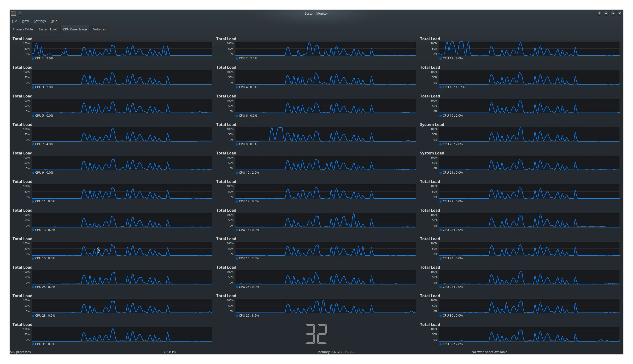This screenshot has width=633, height=364.
Task: Click the titlebar minimize chevron icon
Action: tap(606, 13)
